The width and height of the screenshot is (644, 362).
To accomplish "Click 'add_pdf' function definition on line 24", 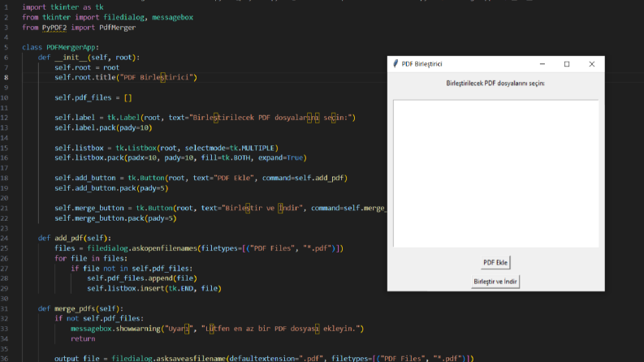I will pyautogui.click(x=68, y=238).
